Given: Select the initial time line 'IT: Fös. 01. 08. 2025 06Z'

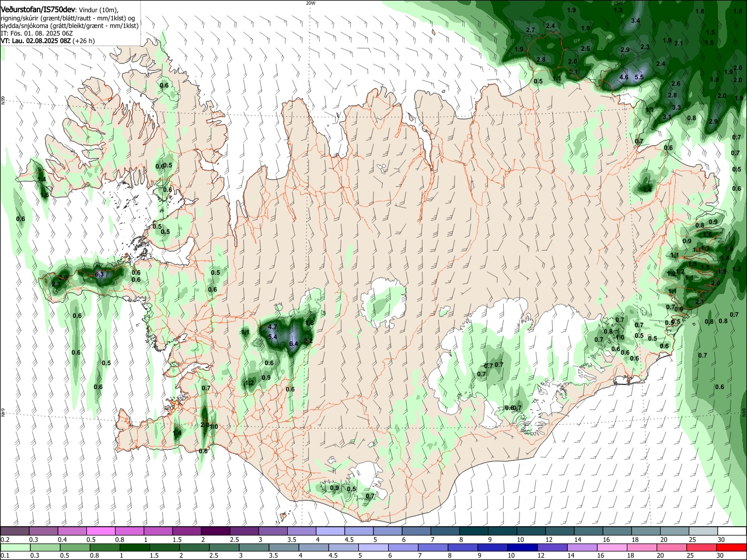Looking at the screenshot, I should [37, 34].
